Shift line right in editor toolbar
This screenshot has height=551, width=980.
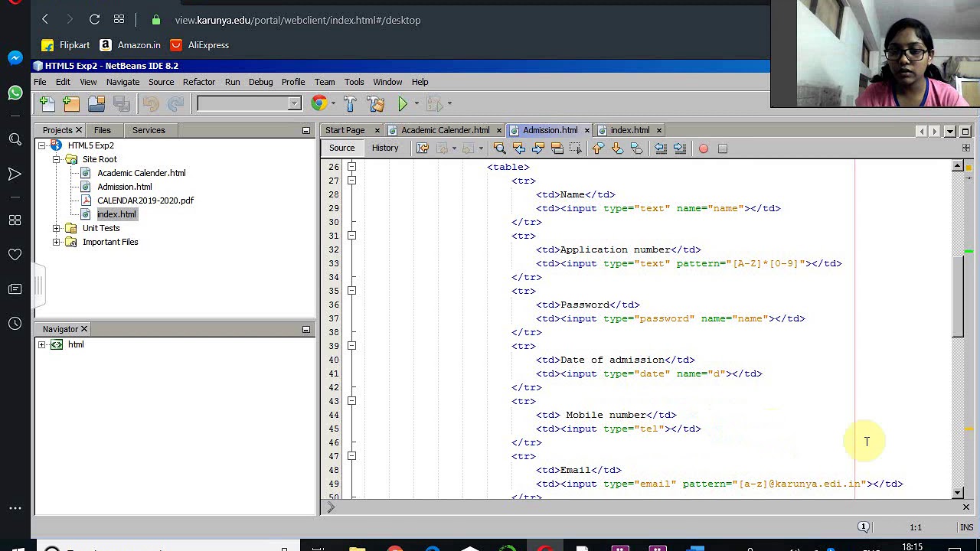[x=679, y=148]
